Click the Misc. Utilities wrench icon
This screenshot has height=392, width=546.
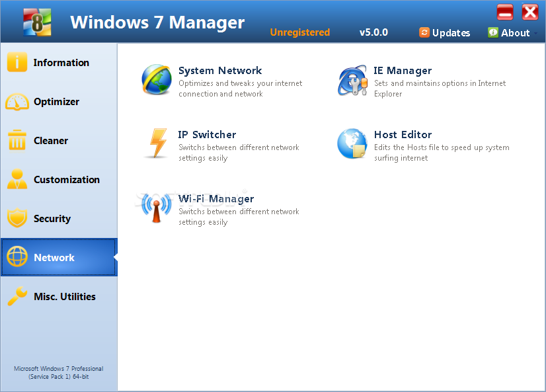click(17, 295)
